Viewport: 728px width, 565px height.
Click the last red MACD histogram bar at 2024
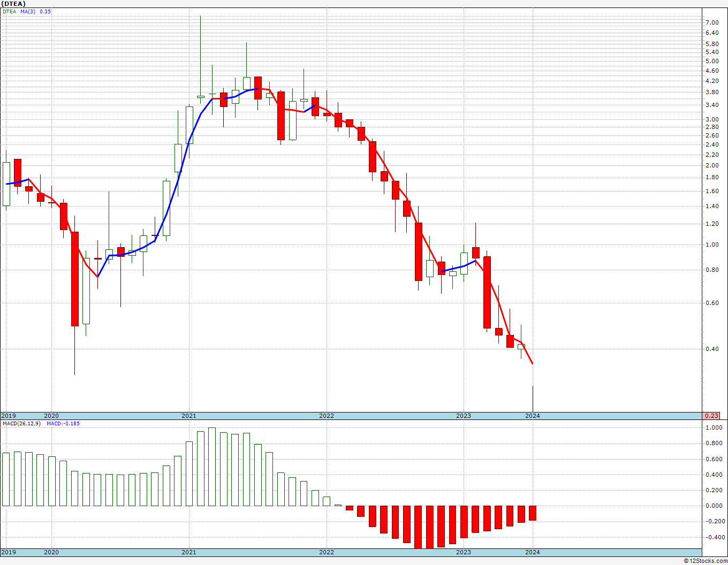pyautogui.click(x=533, y=513)
